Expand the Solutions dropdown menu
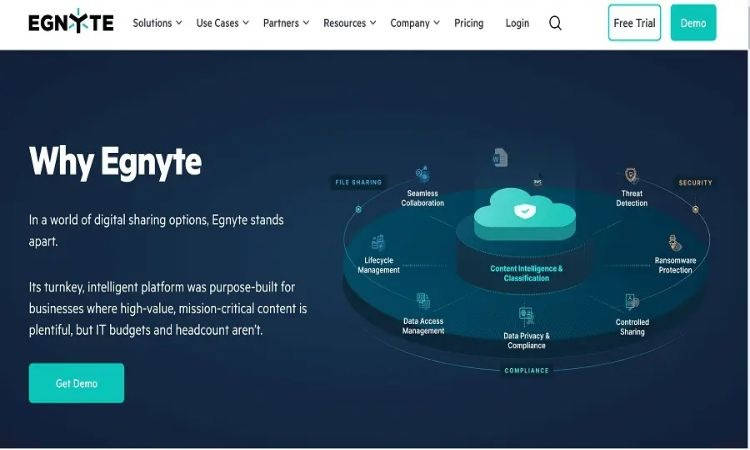Image resolution: width=750 pixels, height=450 pixels. [x=157, y=23]
